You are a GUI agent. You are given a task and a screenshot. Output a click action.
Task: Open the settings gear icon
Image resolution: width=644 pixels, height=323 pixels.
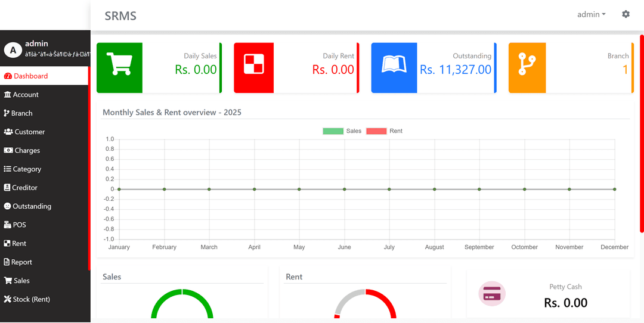click(626, 14)
